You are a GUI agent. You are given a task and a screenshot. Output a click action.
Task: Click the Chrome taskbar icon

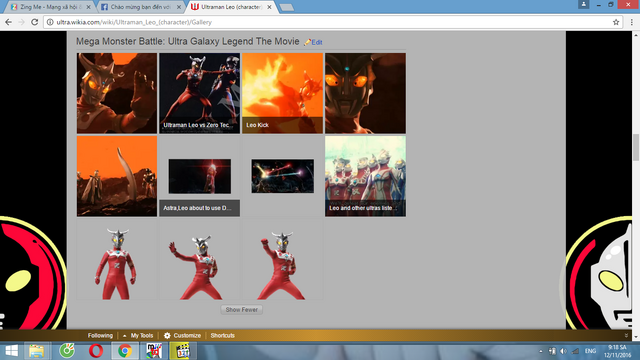click(x=125, y=351)
